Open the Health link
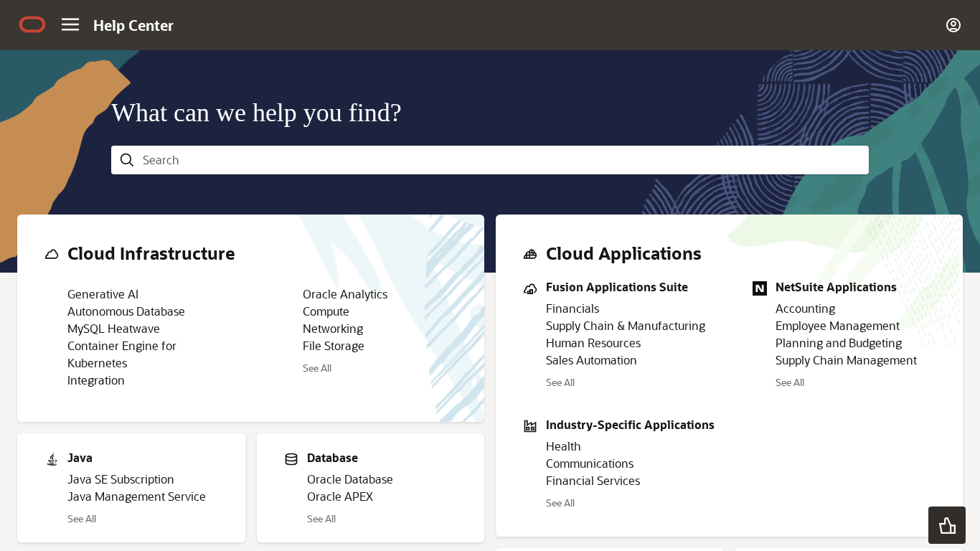This screenshot has width=980, height=551. tap(563, 446)
